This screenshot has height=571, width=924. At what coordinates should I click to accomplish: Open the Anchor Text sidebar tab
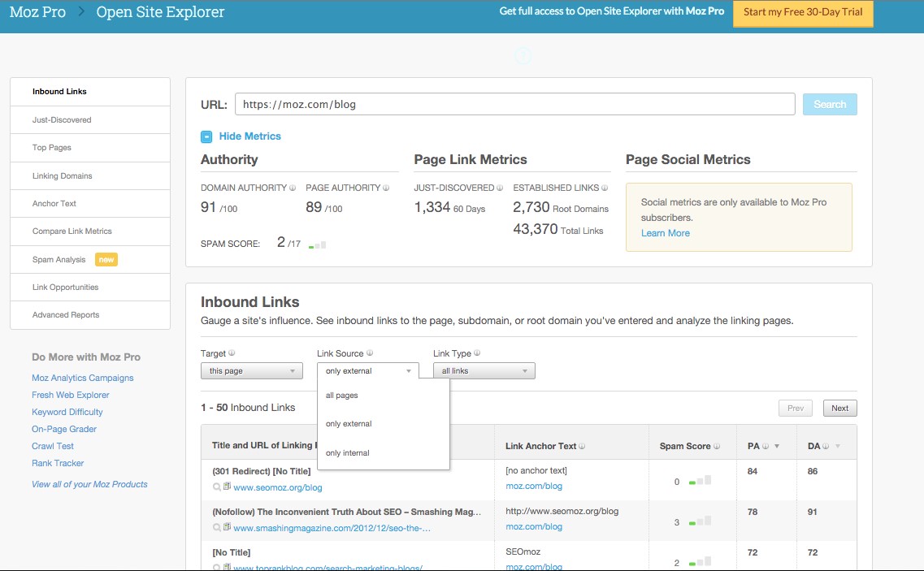pyautogui.click(x=90, y=203)
